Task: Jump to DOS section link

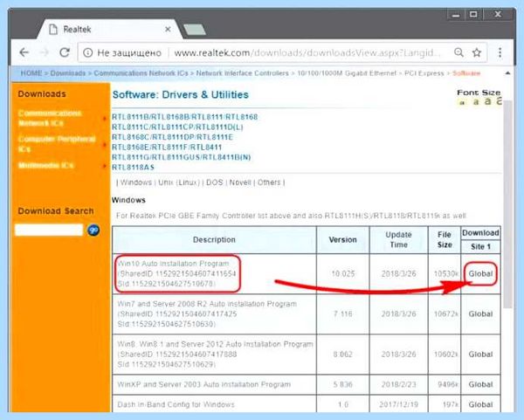Action: (215, 182)
